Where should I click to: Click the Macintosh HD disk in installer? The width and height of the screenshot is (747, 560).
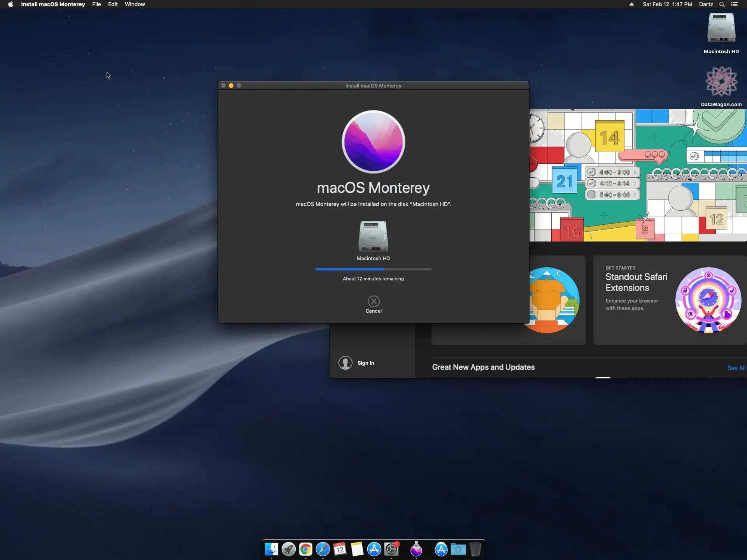[373, 236]
